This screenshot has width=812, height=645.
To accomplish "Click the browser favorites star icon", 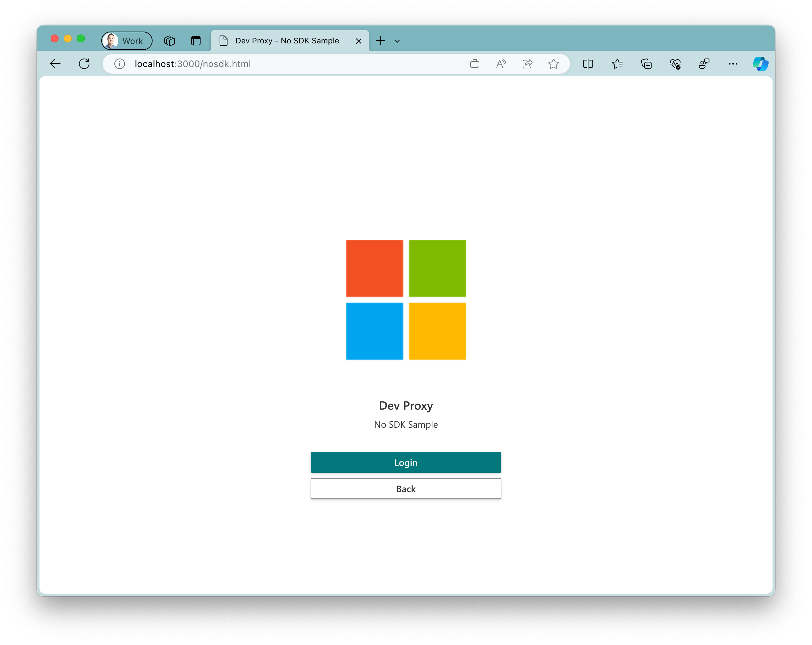I will [554, 64].
